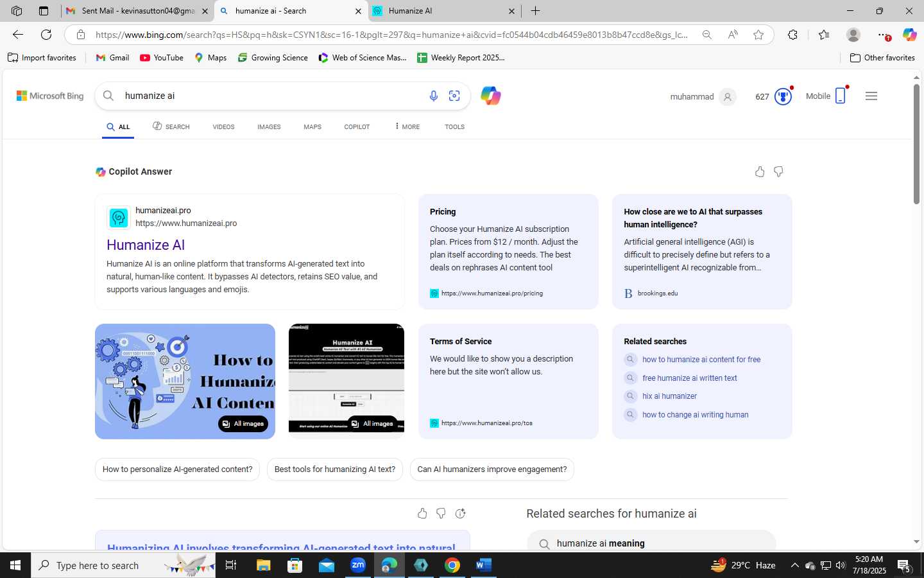Open the How to Humanize AI Content image
Screen dimensions: 924x578
click(x=185, y=381)
